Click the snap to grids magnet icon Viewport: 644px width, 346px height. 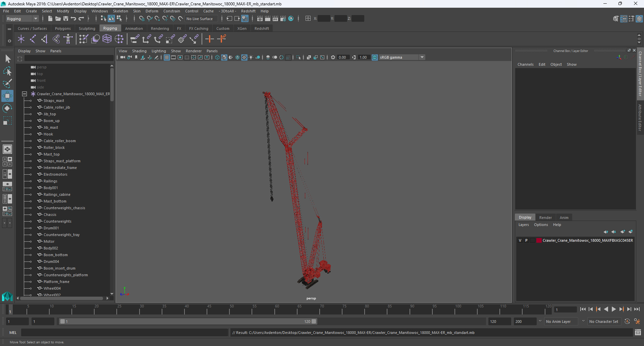[x=142, y=19]
